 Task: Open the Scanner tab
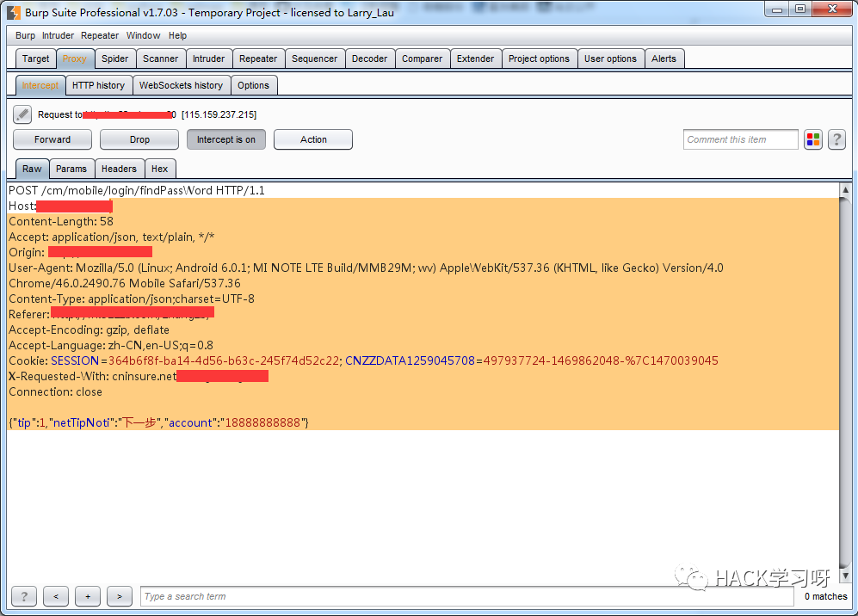tap(160, 59)
